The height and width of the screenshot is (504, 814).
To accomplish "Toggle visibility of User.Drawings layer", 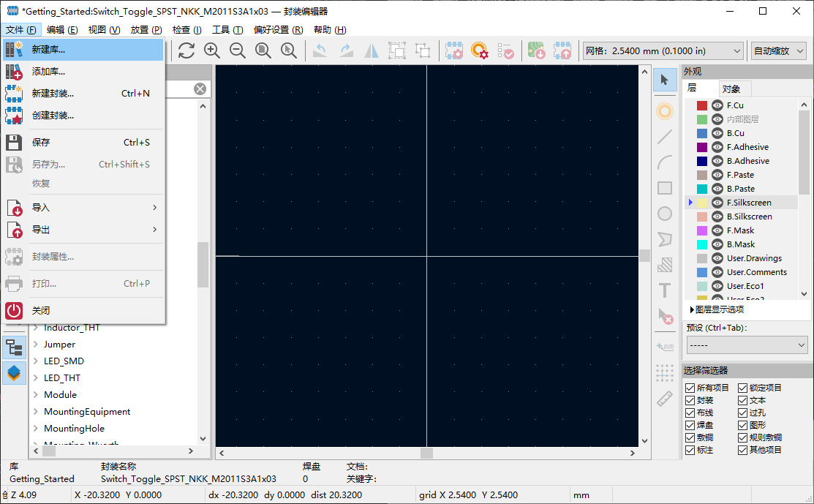I will (x=717, y=258).
